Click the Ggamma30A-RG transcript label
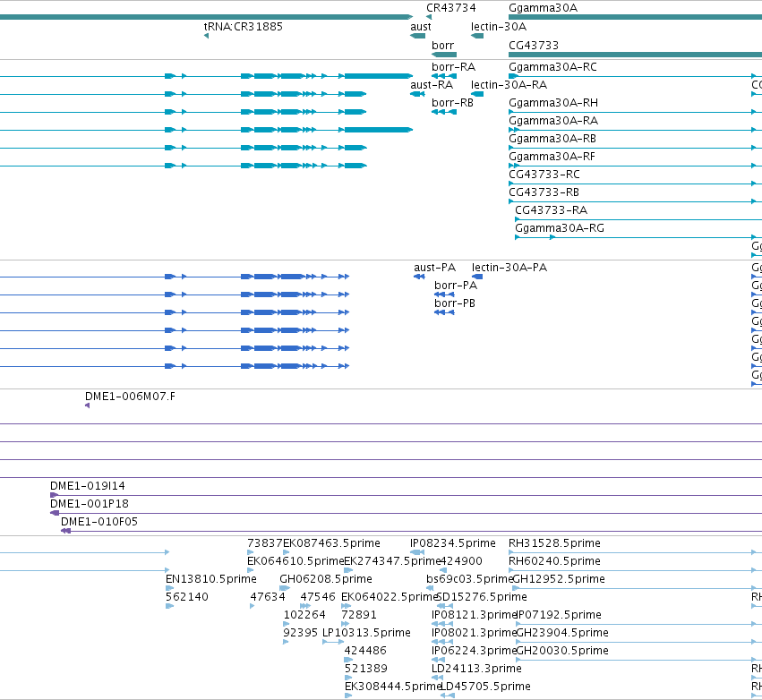Screen dimensions: 762x700 point(560,228)
